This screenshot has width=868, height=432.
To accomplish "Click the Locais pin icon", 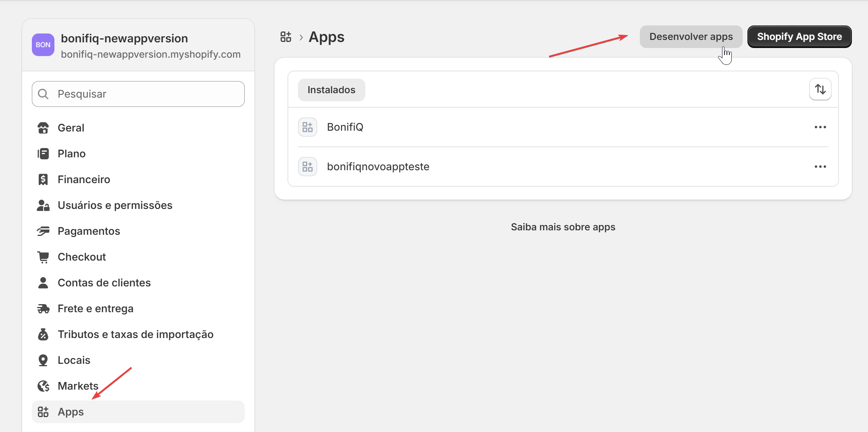I will (x=43, y=360).
